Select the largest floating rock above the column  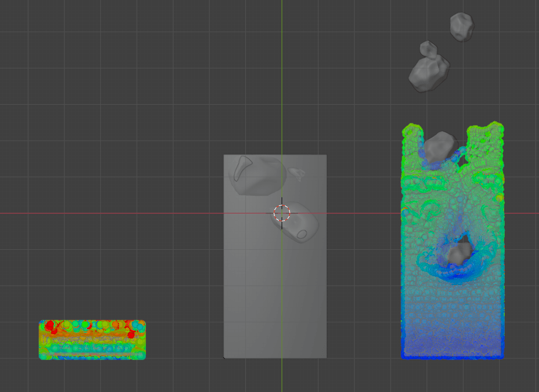(429, 74)
